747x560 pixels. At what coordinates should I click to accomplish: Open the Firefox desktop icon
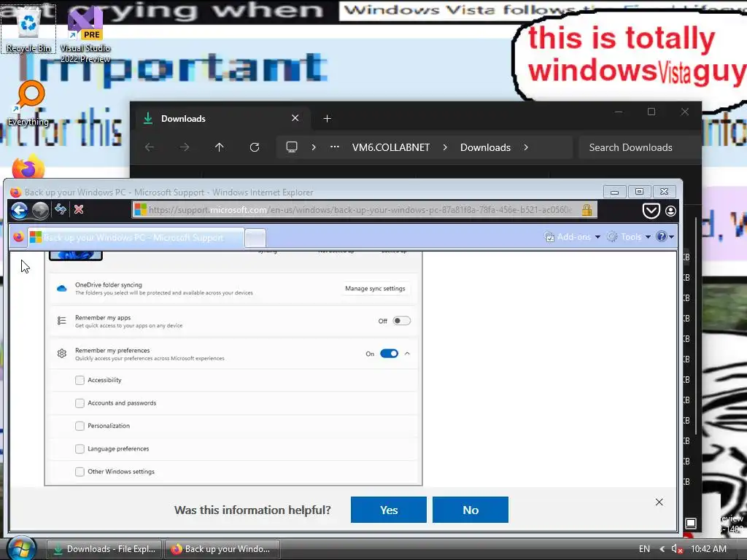(28, 167)
